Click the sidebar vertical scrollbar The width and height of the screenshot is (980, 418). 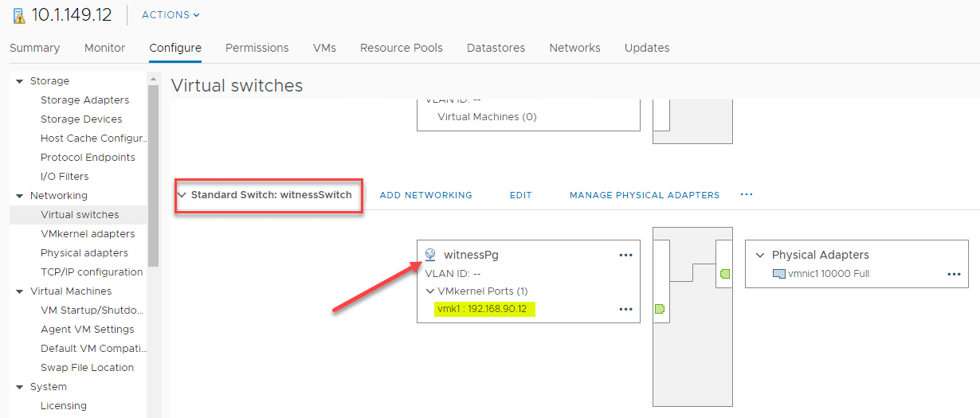pyautogui.click(x=154, y=175)
